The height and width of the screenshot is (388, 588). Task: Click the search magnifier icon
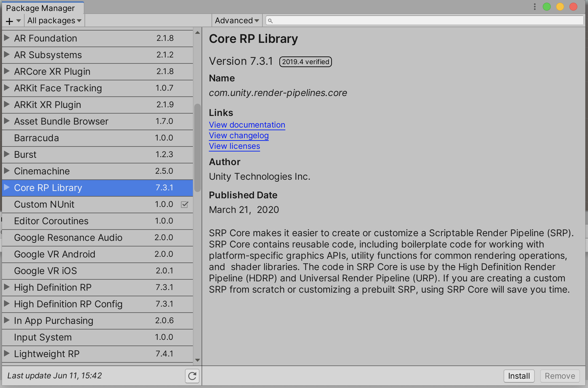point(270,20)
